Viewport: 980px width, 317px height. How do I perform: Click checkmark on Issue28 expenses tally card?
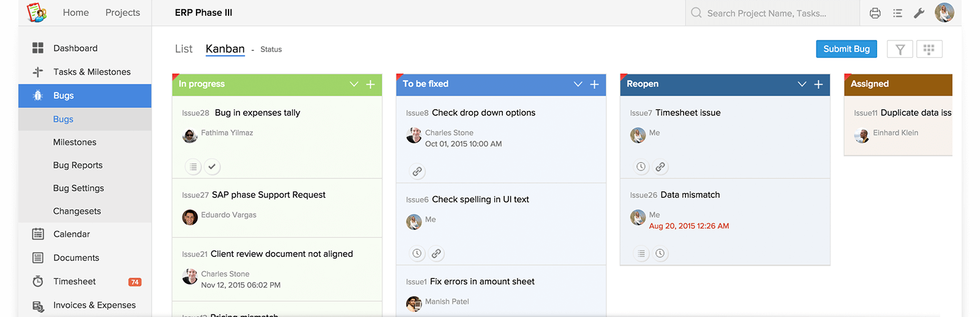pos(212,167)
